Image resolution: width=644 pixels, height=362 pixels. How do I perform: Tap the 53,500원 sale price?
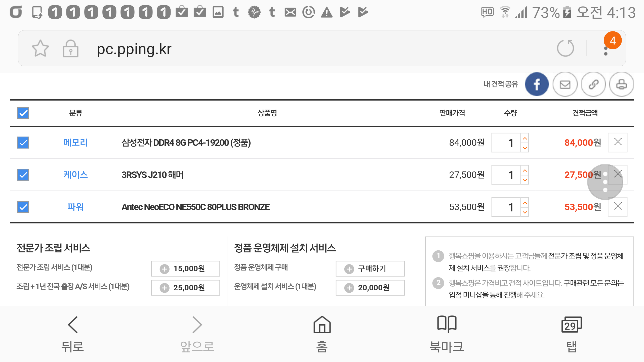[x=467, y=207]
